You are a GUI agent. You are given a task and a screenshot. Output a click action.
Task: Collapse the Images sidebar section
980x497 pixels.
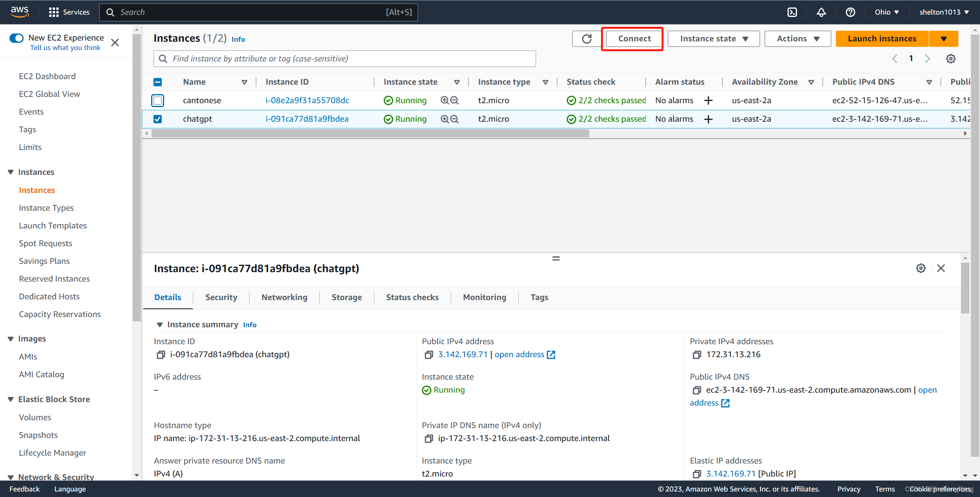coord(11,339)
